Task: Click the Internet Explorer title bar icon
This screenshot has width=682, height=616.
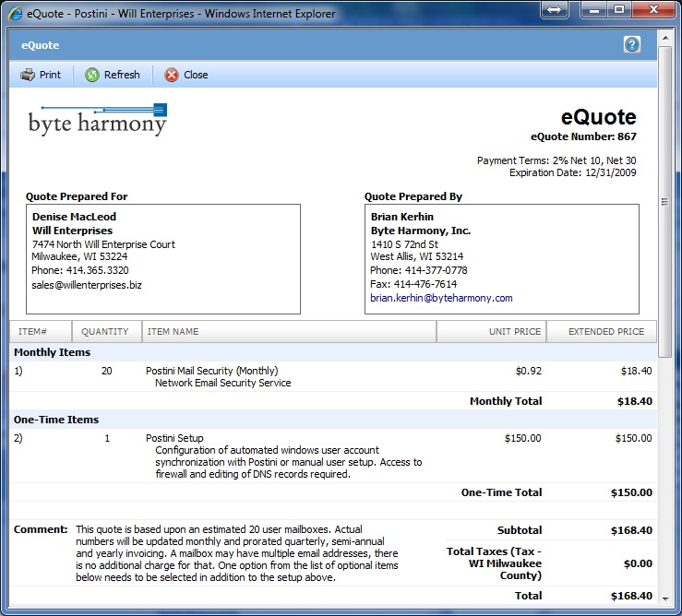Action: [16, 14]
